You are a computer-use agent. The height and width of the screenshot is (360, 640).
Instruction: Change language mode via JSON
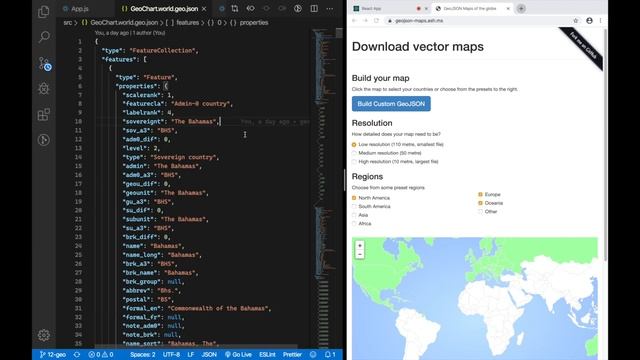click(x=209, y=355)
